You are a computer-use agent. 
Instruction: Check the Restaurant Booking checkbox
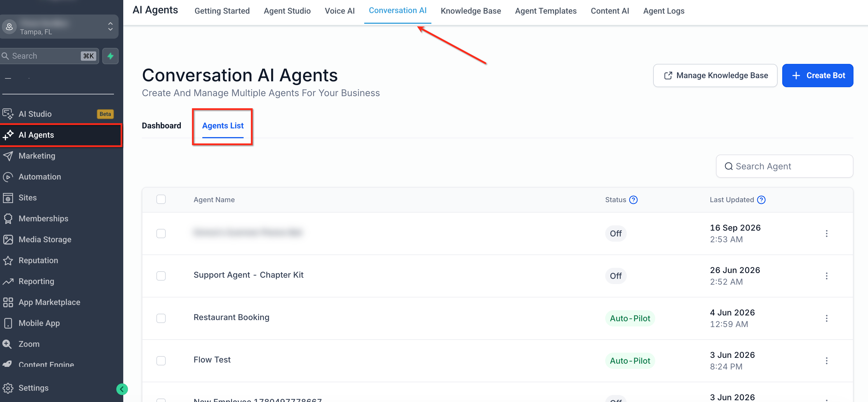tap(161, 318)
